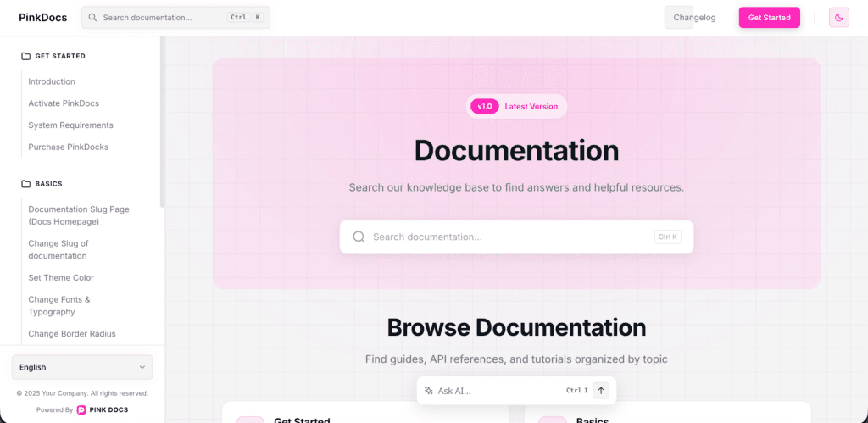Collapse the Basics sidebar section

click(48, 184)
